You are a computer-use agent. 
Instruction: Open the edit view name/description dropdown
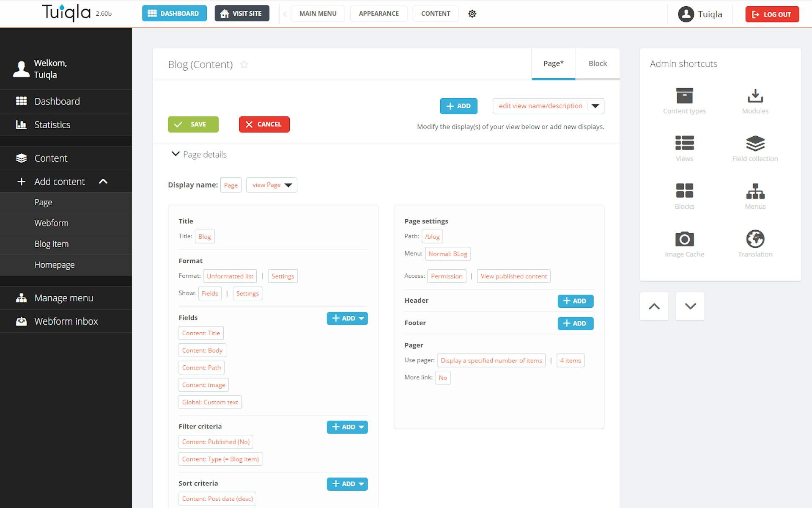595,106
